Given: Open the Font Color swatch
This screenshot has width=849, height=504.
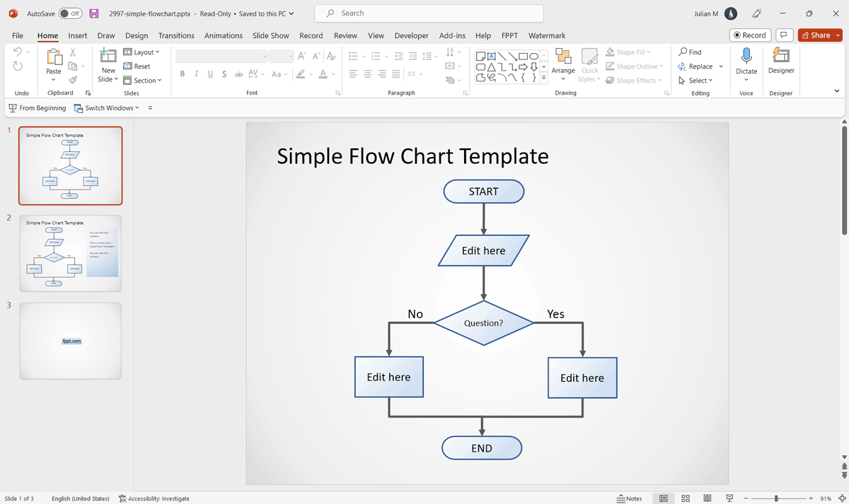Looking at the screenshot, I should (x=324, y=74).
